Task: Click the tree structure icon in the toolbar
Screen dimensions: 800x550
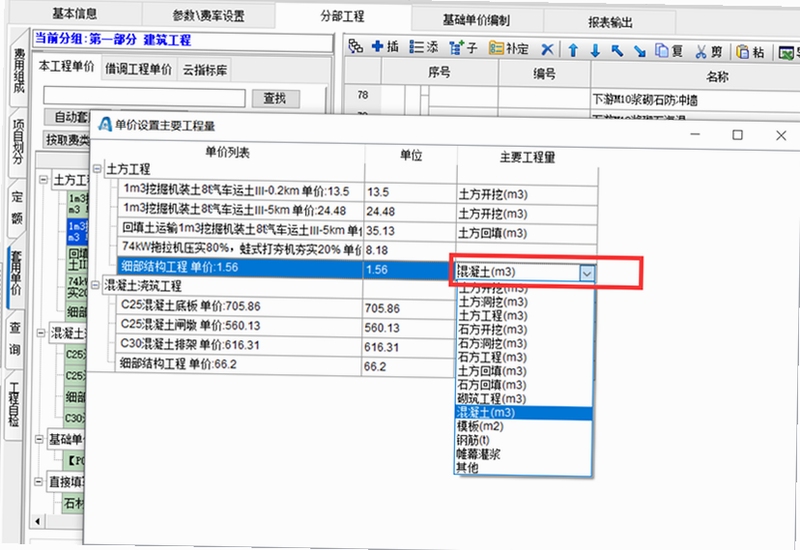Action: (x=355, y=46)
